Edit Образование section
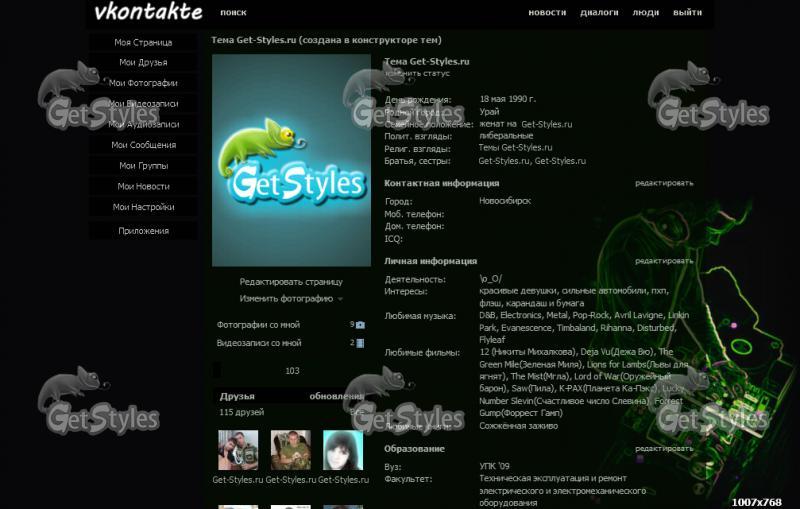This screenshot has height=509, width=800. 664,448
